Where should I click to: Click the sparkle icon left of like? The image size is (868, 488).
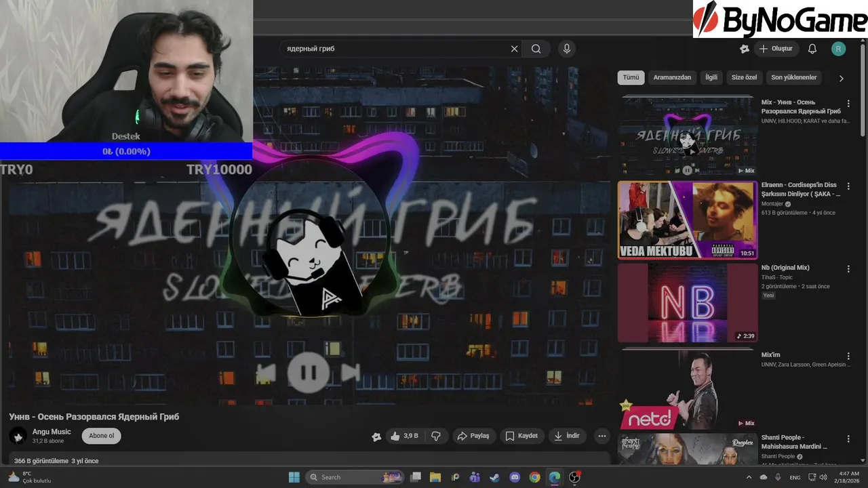376,436
